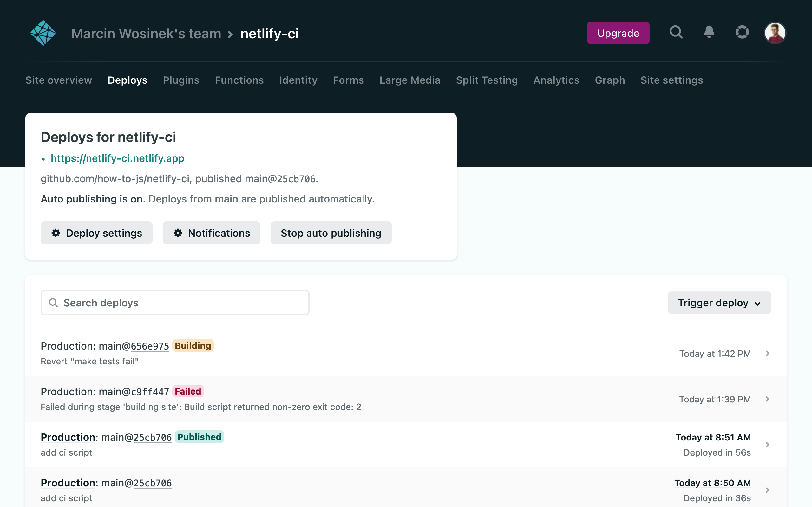The width and height of the screenshot is (812, 507).
Task: Open the Building deploy row chevron
Action: click(x=767, y=353)
